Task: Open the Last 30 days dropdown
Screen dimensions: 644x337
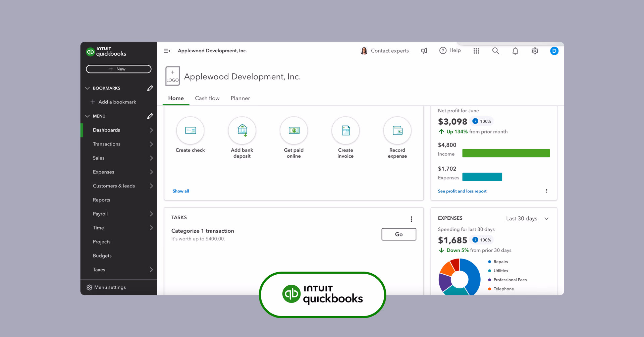Action: (x=527, y=219)
